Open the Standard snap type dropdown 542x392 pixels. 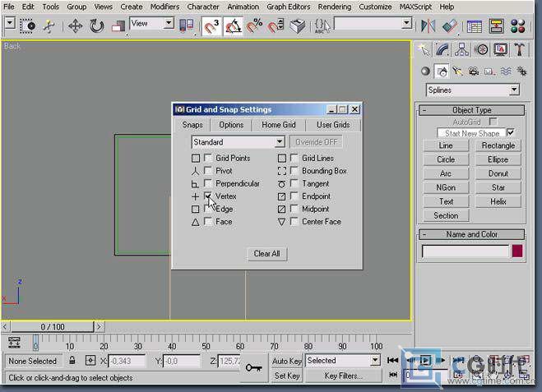click(x=280, y=141)
